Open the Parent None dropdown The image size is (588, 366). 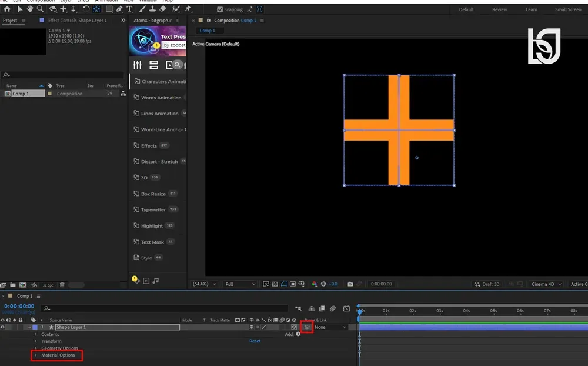[330, 327]
